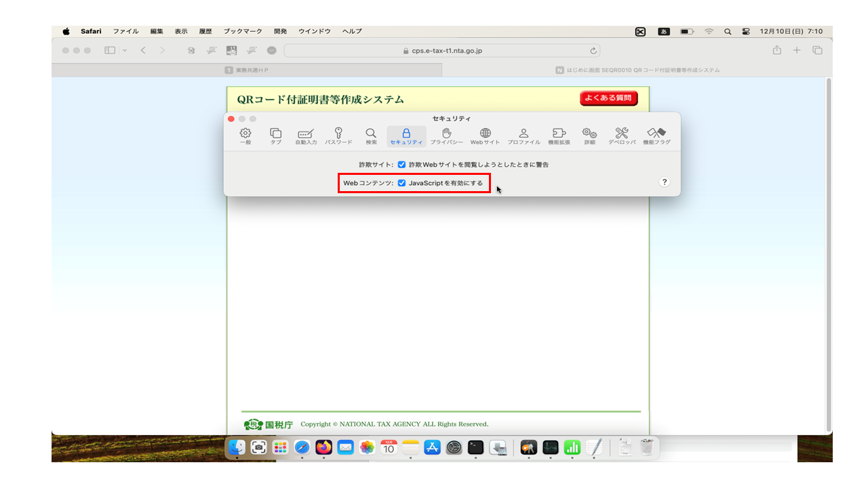Click the 自動入力 autofill icon
The width and height of the screenshot is (868, 488).
click(306, 136)
